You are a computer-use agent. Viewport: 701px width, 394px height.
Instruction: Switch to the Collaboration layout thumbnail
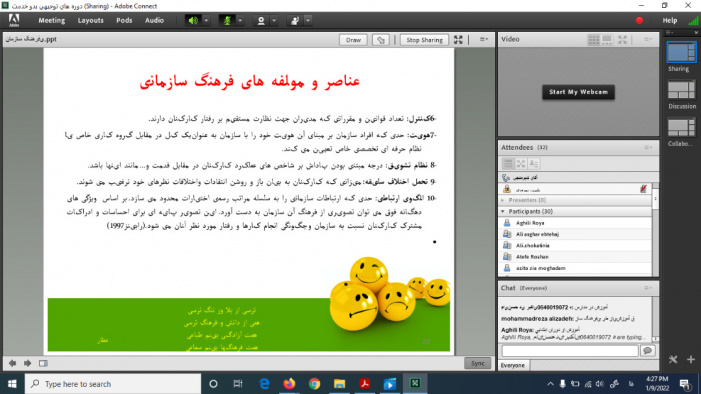[x=681, y=127]
